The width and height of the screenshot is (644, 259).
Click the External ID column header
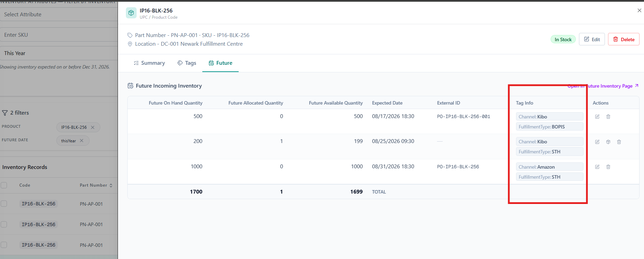[449, 103]
